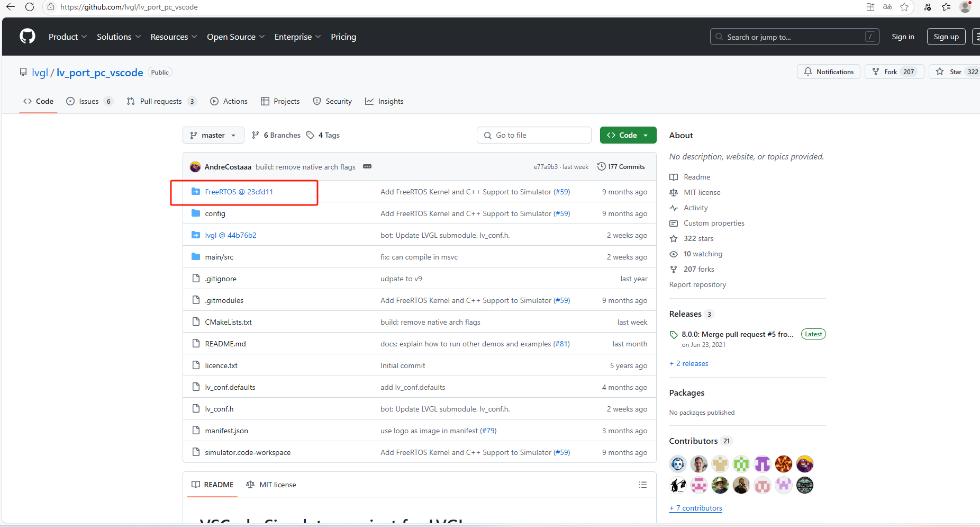Open the Projects tab
The image size is (980, 527).
[x=280, y=101]
